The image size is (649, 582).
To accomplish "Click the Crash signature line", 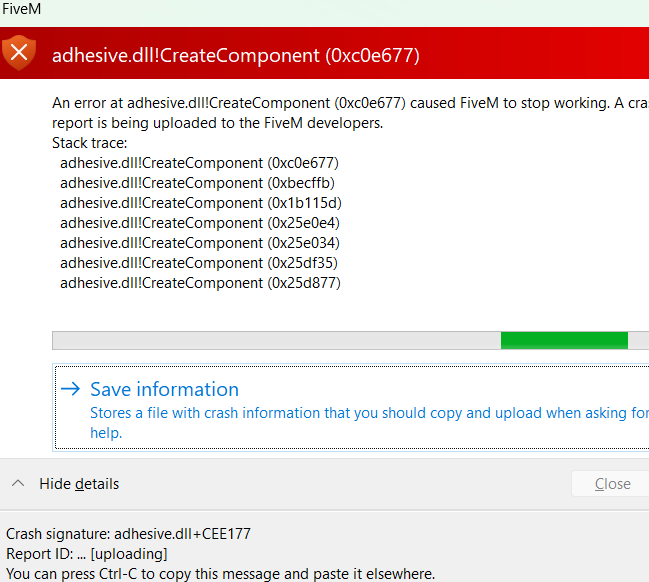I will tap(128, 534).
